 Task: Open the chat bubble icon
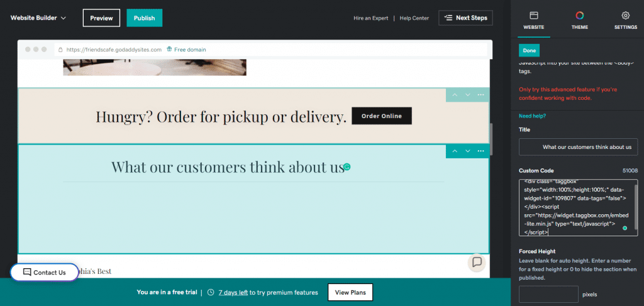click(477, 262)
